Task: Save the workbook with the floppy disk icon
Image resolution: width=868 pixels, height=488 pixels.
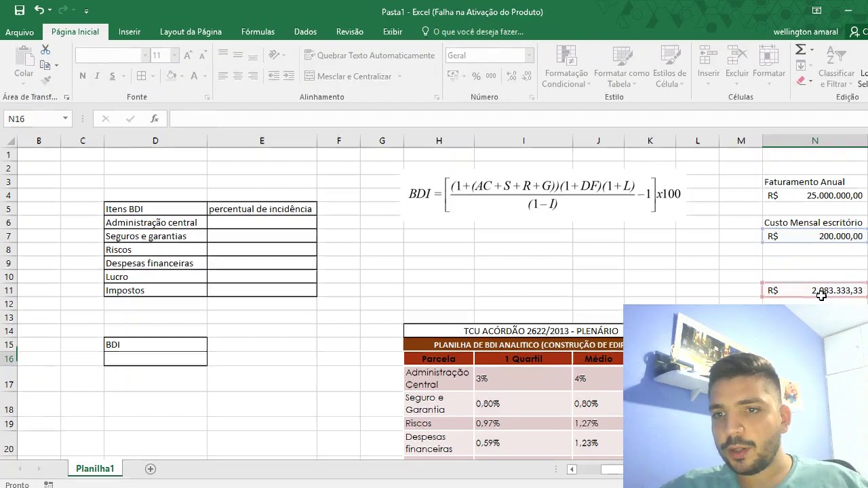Action: [20, 11]
